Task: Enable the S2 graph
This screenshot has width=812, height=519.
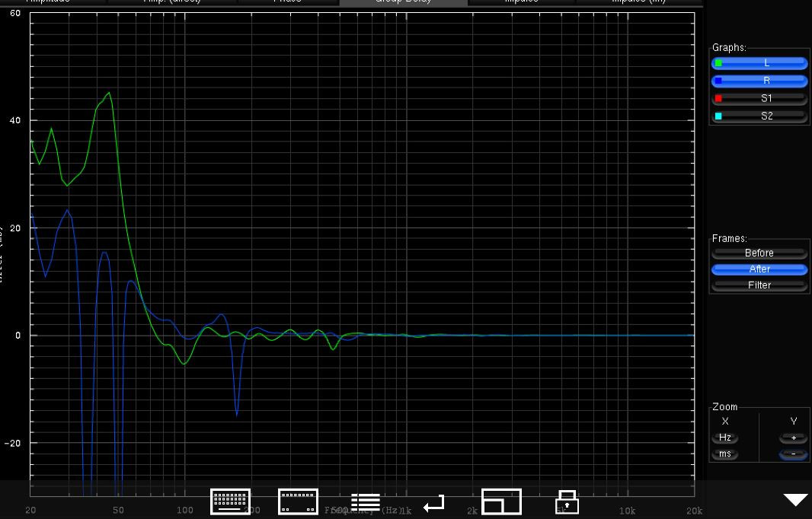Action: pyautogui.click(x=759, y=116)
